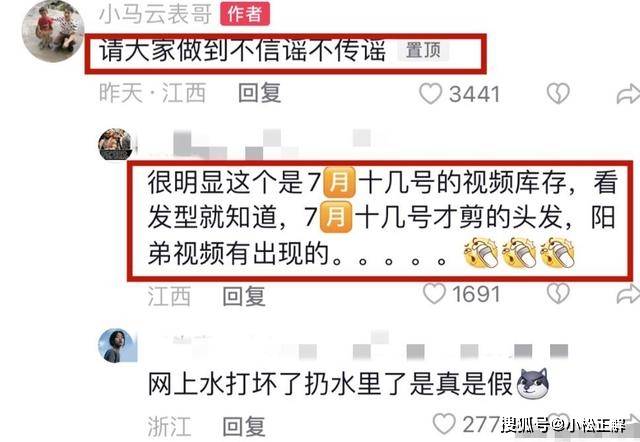The width and height of the screenshot is (640, 442).
Task: Like the pinned comment with 3441 likes
Action: (431, 93)
